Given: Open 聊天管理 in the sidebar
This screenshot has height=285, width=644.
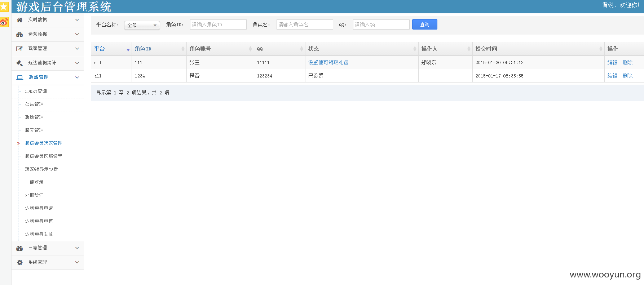Looking at the screenshot, I should [x=34, y=130].
